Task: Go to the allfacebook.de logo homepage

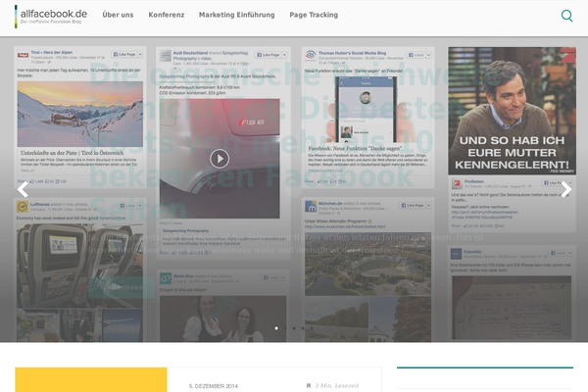Action: [x=51, y=16]
